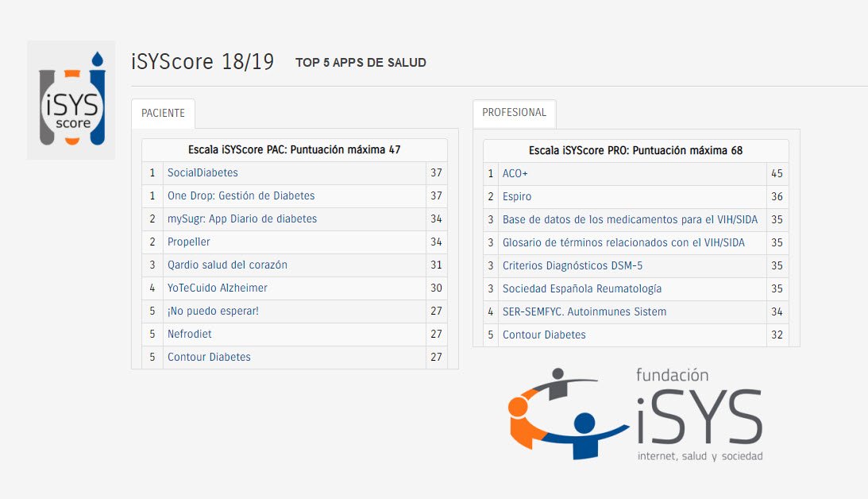Click the iSYScore 18/19 heading
Image resolution: width=868 pixels, height=499 pixels.
point(203,61)
